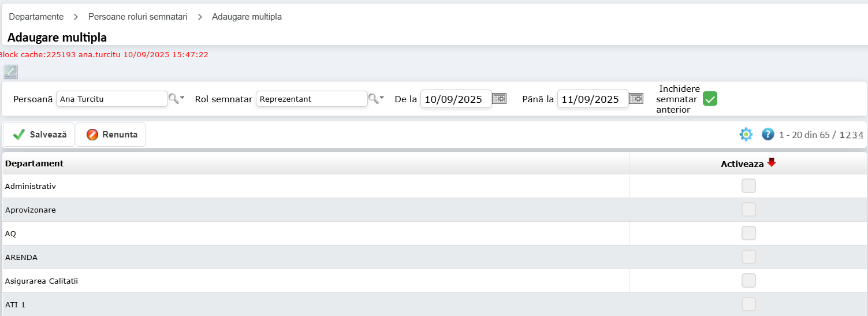This screenshot has height=316, width=868.
Task: Go to results page 2
Action: [x=848, y=135]
